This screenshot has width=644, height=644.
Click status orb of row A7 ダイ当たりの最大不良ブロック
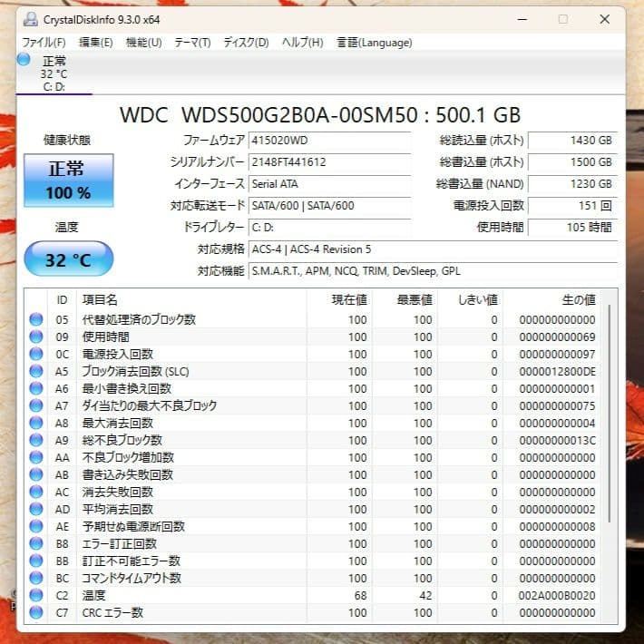click(x=36, y=405)
